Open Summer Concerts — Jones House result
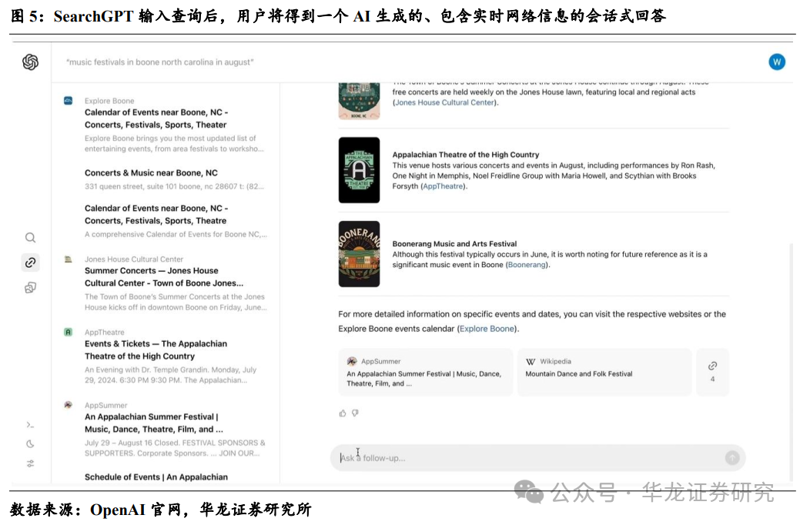The width and height of the screenshot is (800, 525). pos(164,277)
